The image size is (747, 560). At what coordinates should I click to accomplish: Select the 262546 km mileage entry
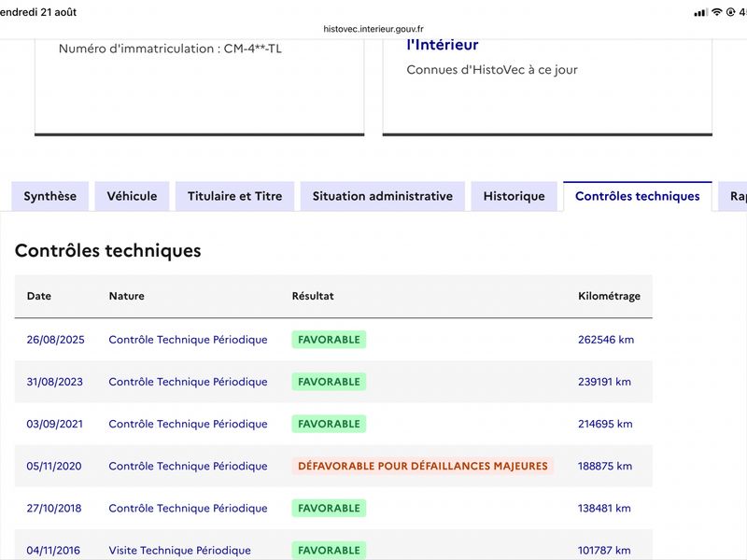[606, 340]
